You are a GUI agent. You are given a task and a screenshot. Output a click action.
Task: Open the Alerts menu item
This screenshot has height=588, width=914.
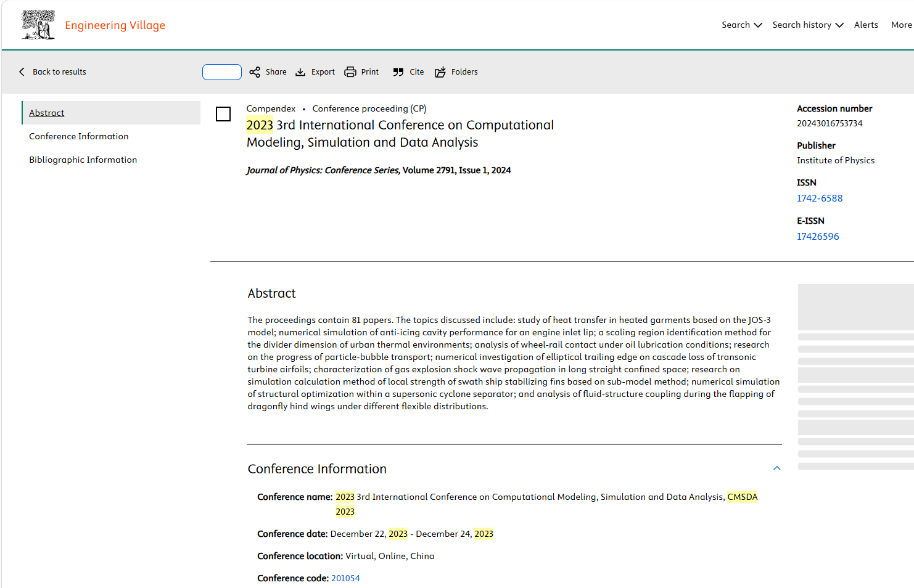coord(866,25)
